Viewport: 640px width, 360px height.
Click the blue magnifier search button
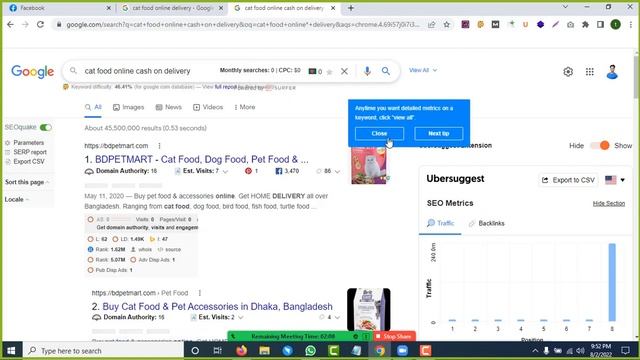pyautogui.click(x=386, y=71)
